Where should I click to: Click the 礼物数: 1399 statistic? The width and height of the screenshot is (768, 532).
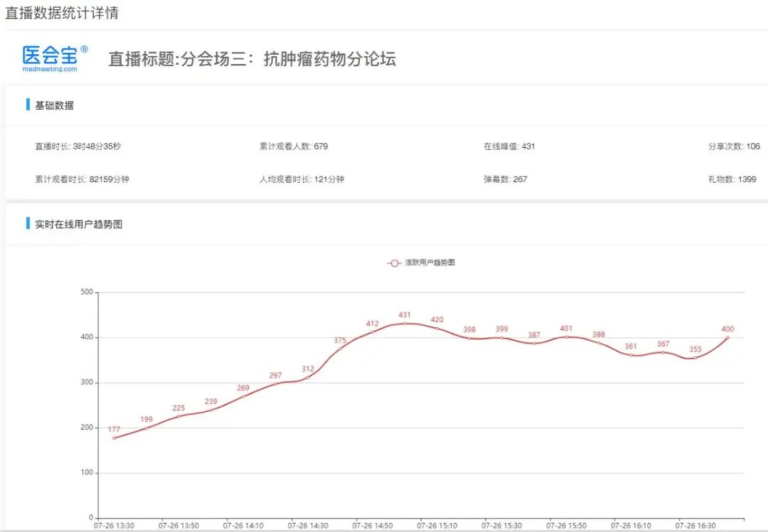pos(732,179)
